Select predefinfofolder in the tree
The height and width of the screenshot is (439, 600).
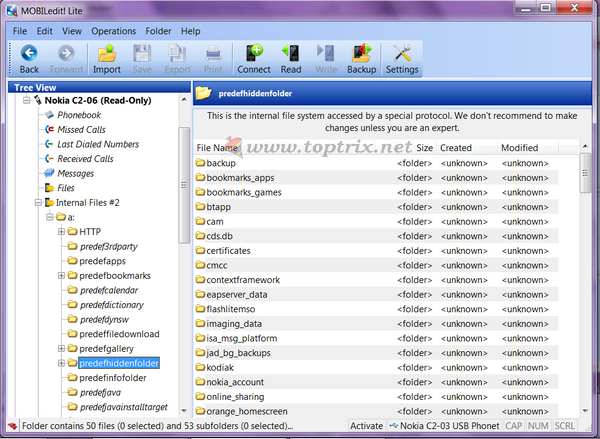(x=113, y=378)
